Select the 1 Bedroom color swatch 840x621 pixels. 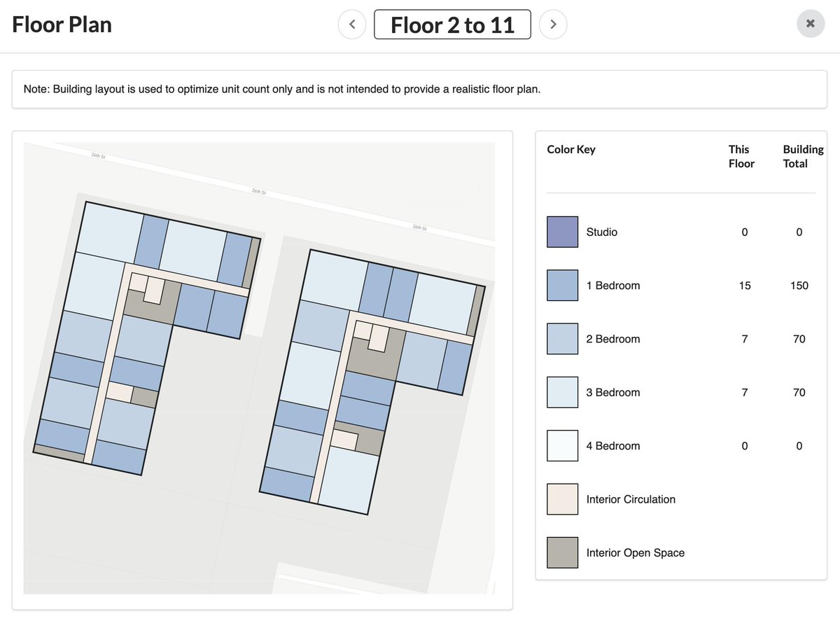[x=563, y=286]
